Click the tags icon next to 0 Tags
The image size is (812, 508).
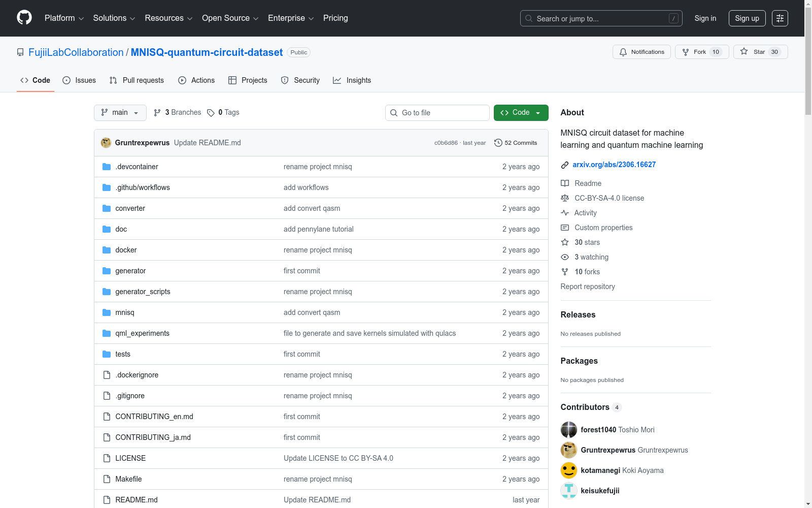point(211,113)
